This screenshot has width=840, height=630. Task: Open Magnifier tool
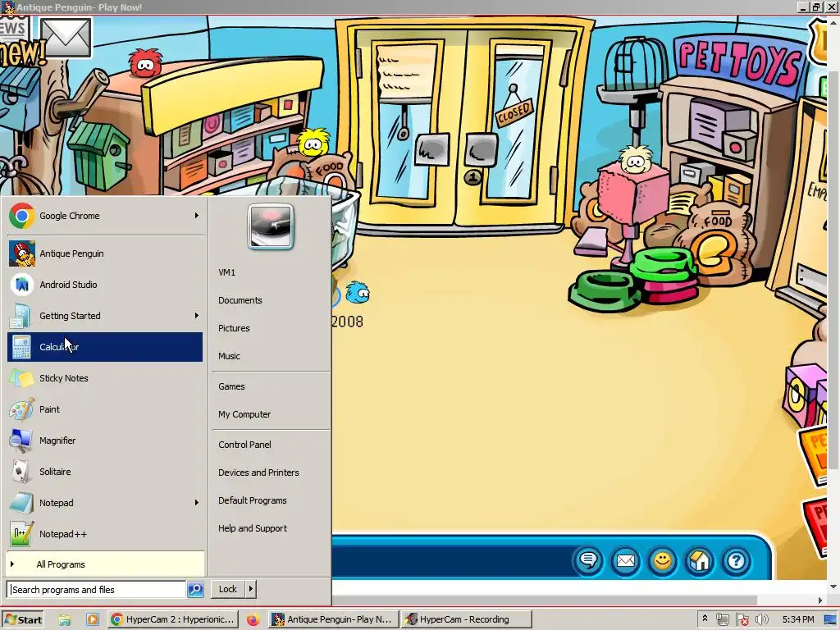(x=105, y=441)
